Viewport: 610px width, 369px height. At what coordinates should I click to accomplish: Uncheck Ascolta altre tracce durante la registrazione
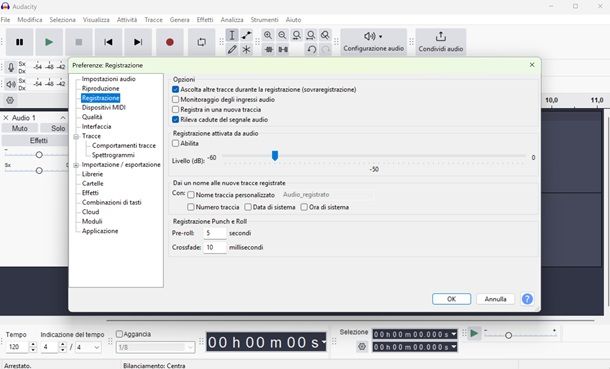click(175, 89)
